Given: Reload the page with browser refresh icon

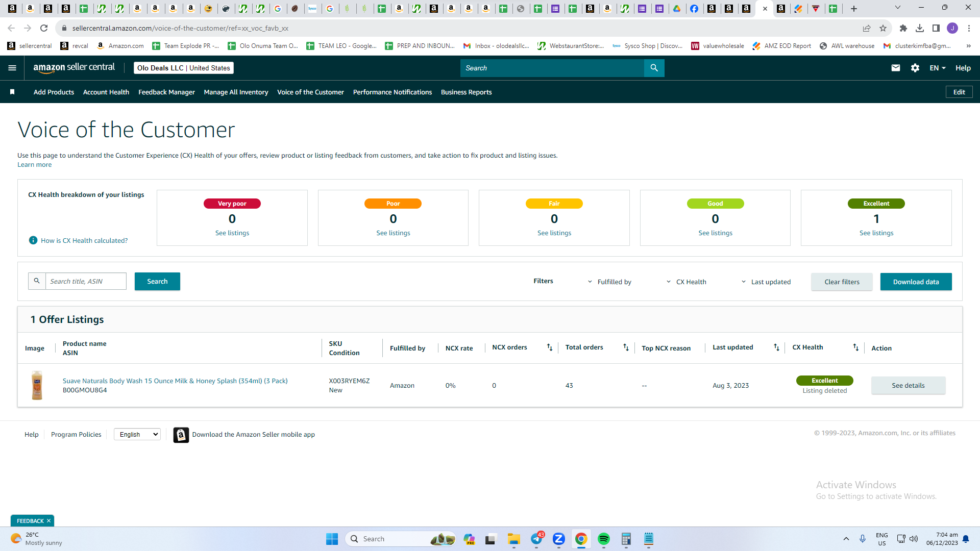Looking at the screenshot, I should click(44, 28).
